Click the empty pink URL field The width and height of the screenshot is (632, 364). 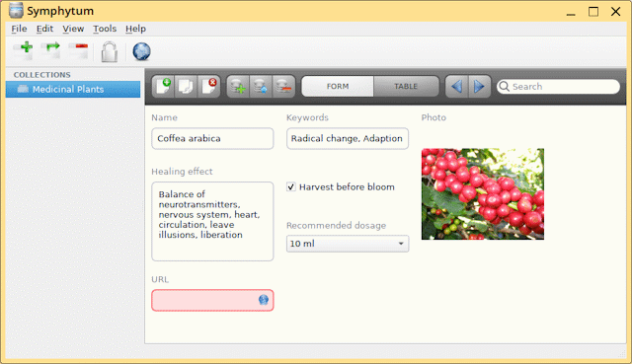point(212,300)
